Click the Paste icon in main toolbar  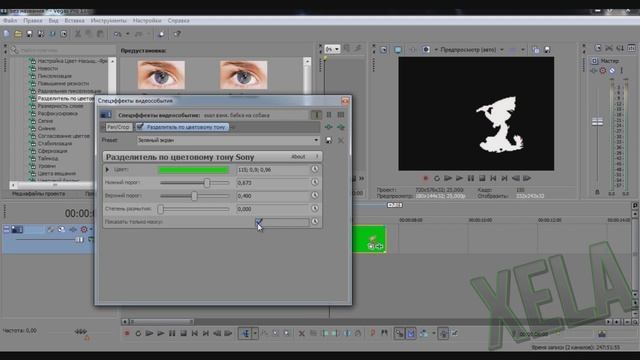click(x=100, y=34)
